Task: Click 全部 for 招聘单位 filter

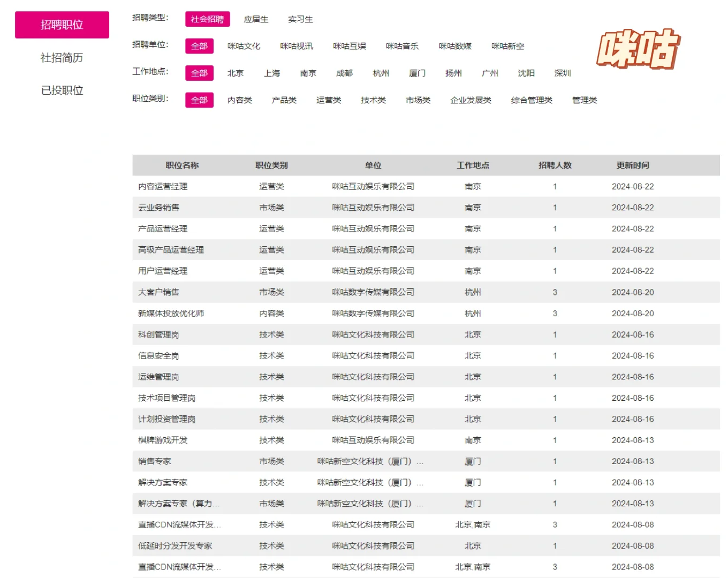Action: [x=199, y=46]
